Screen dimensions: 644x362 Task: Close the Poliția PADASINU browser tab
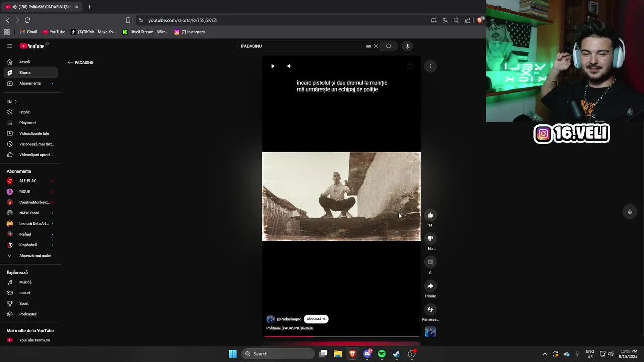pos(76,7)
